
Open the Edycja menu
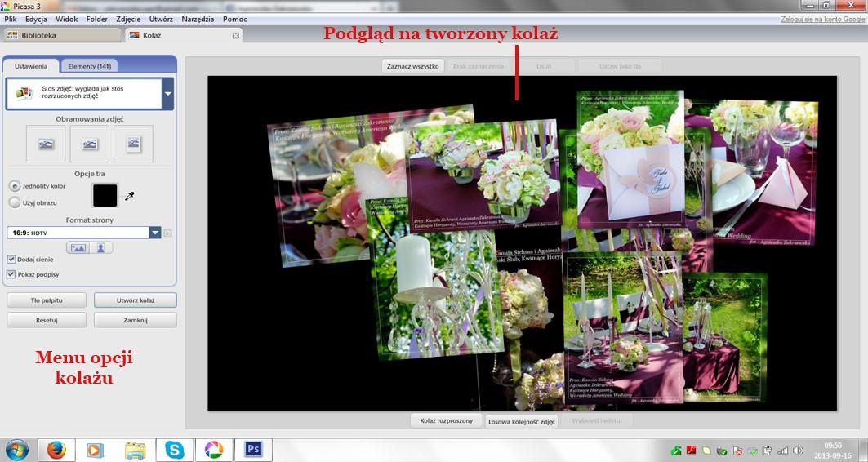coord(36,19)
